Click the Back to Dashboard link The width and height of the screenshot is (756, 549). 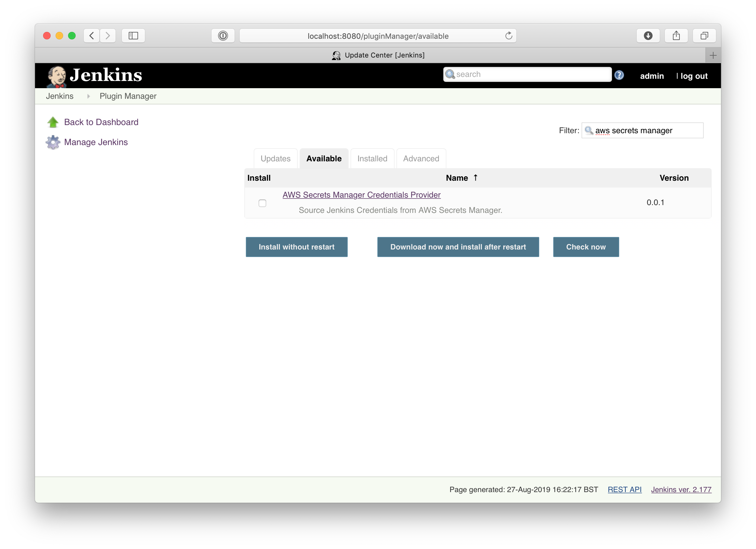coord(101,123)
